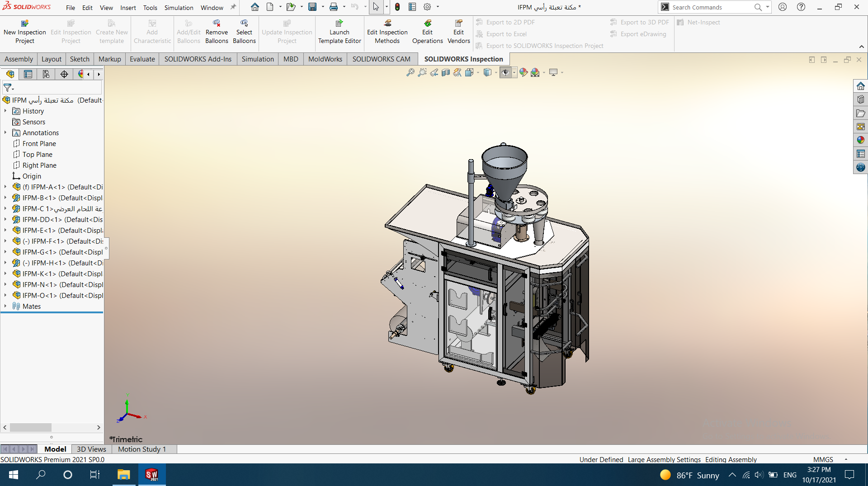868x486 pixels.
Task: Open the Display Style dropdown arrow
Action: (496, 73)
